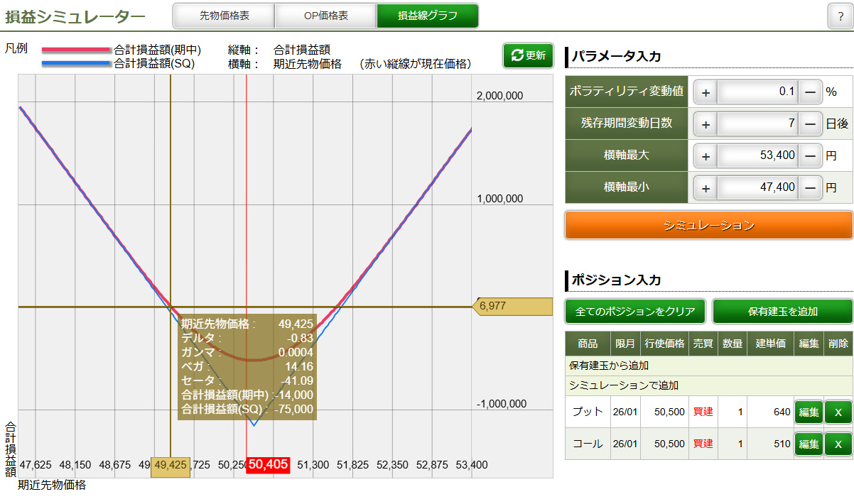Click the 横軸最大 value input field

pyautogui.click(x=757, y=155)
